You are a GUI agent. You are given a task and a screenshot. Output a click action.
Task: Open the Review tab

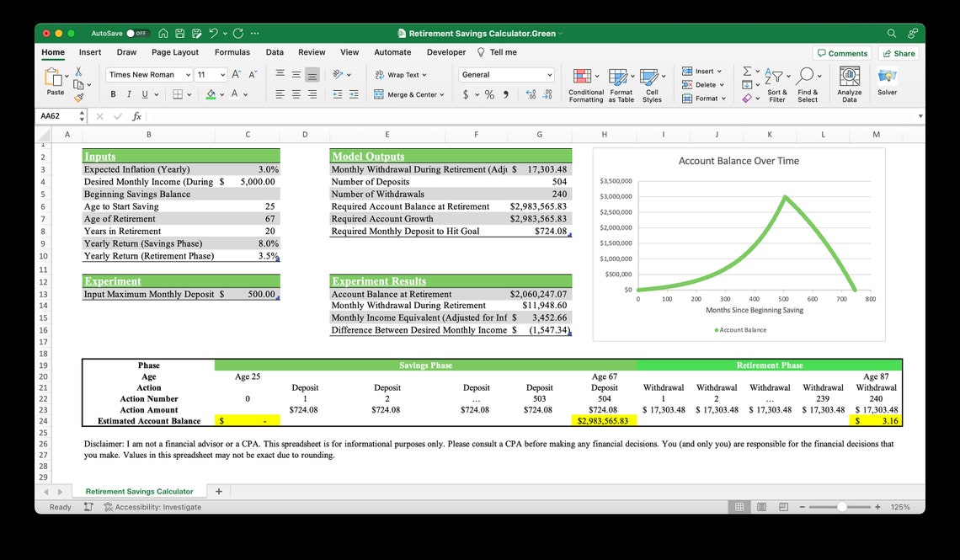coord(312,52)
